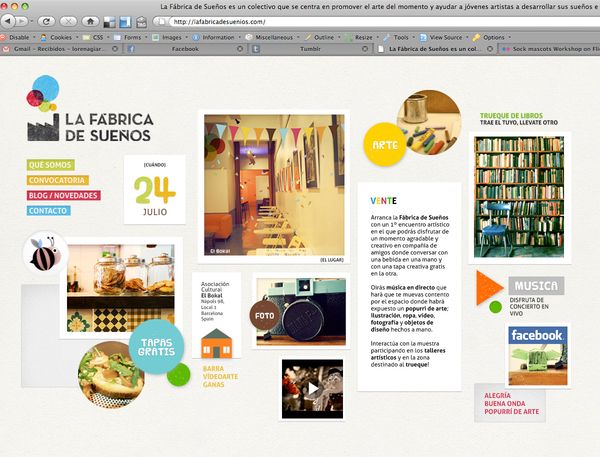Close the Tumblr browser tab
600x457 pixels.
click(x=365, y=49)
